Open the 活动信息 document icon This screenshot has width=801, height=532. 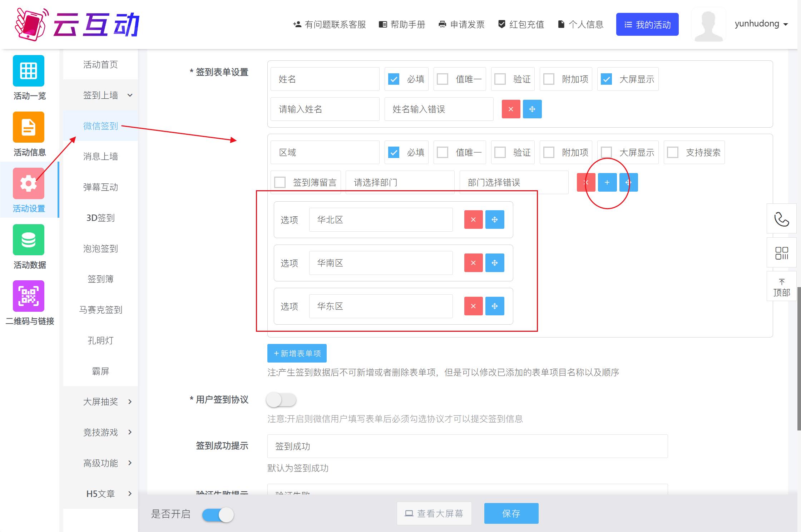29,127
